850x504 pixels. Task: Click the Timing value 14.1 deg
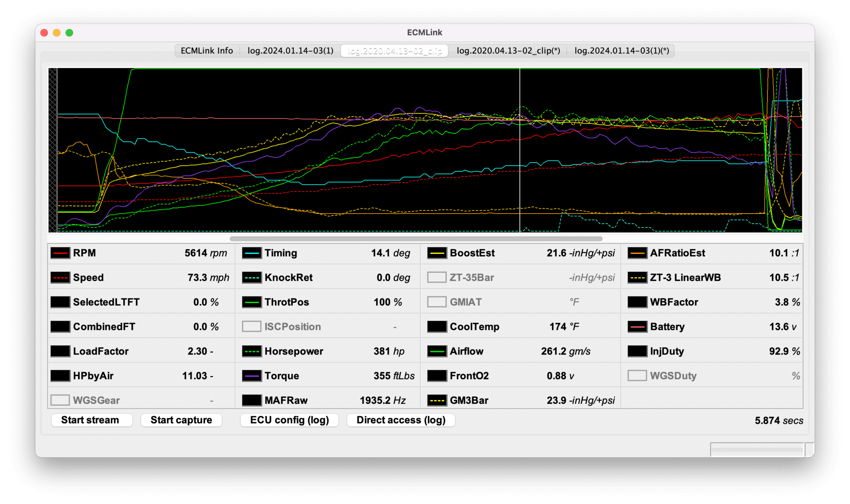pyautogui.click(x=391, y=253)
